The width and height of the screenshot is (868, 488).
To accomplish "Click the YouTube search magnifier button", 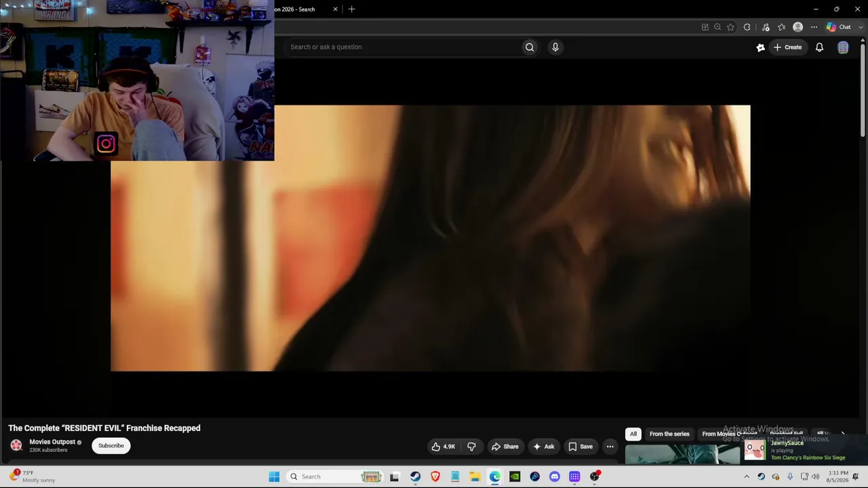I will 530,47.
